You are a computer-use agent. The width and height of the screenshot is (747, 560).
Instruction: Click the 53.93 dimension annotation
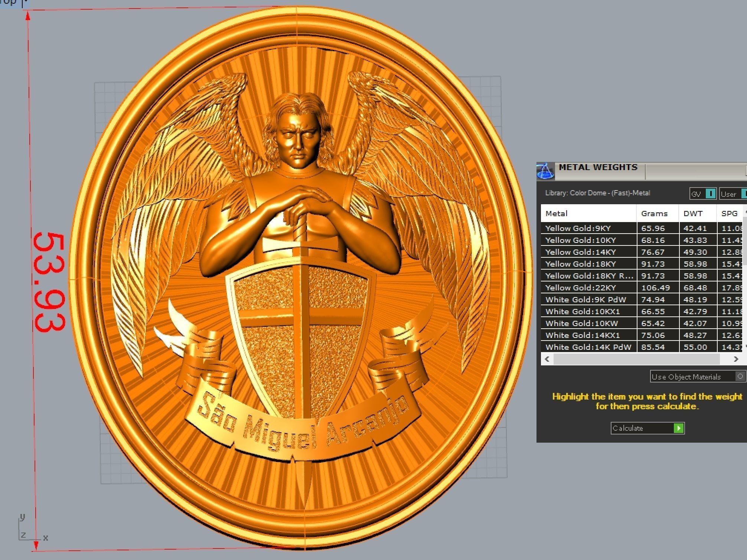coord(50,281)
